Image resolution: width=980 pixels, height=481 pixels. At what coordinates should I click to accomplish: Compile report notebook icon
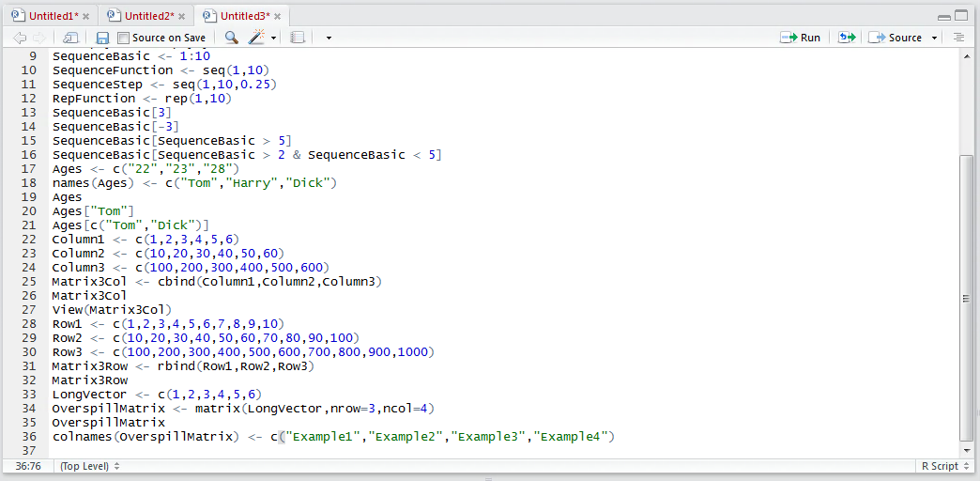pos(298,38)
